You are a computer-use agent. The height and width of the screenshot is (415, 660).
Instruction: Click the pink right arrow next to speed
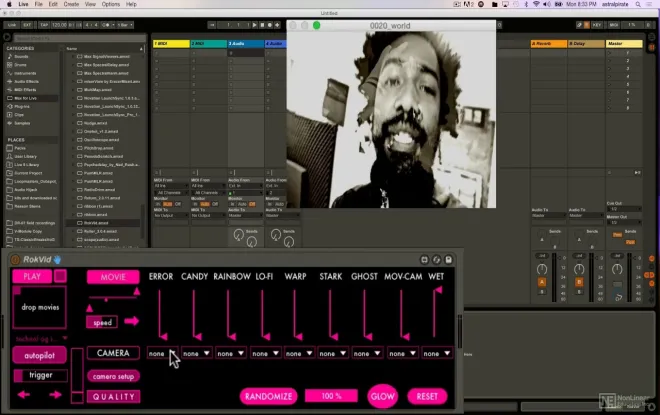click(131, 322)
